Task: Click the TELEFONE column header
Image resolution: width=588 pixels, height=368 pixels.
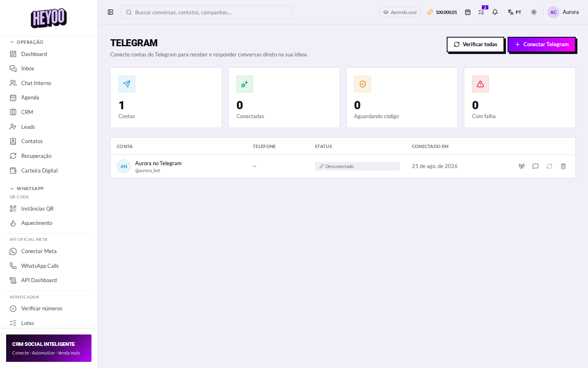Action: pos(264,146)
